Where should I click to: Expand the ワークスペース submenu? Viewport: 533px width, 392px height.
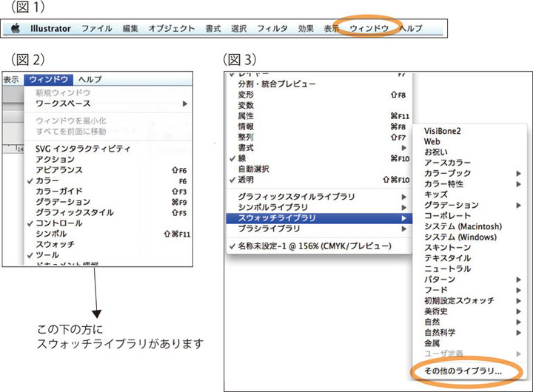coord(108,104)
